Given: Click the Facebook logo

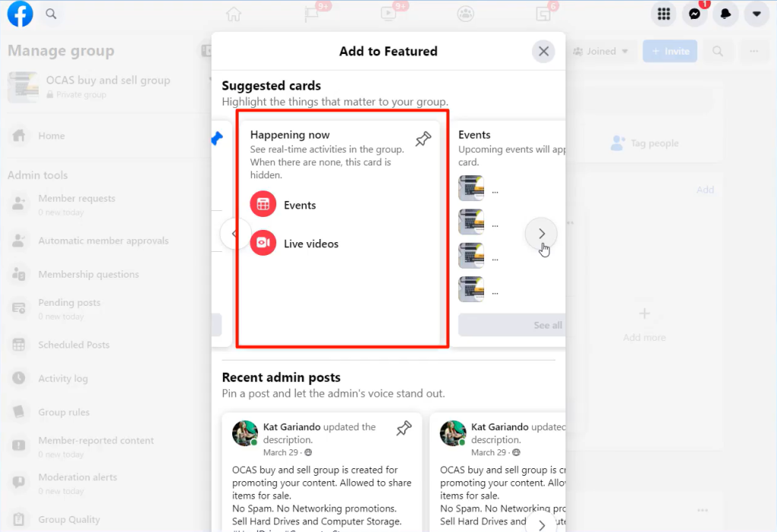Looking at the screenshot, I should (x=20, y=14).
